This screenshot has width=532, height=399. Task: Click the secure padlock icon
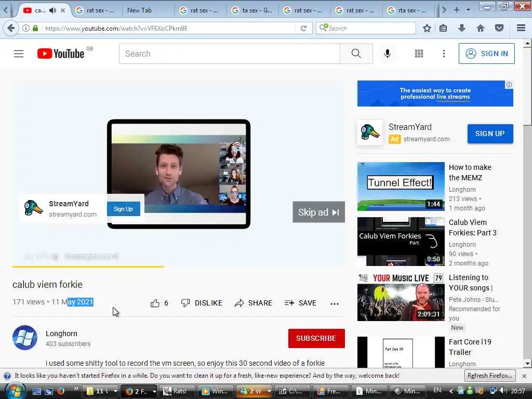[x=35, y=28]
